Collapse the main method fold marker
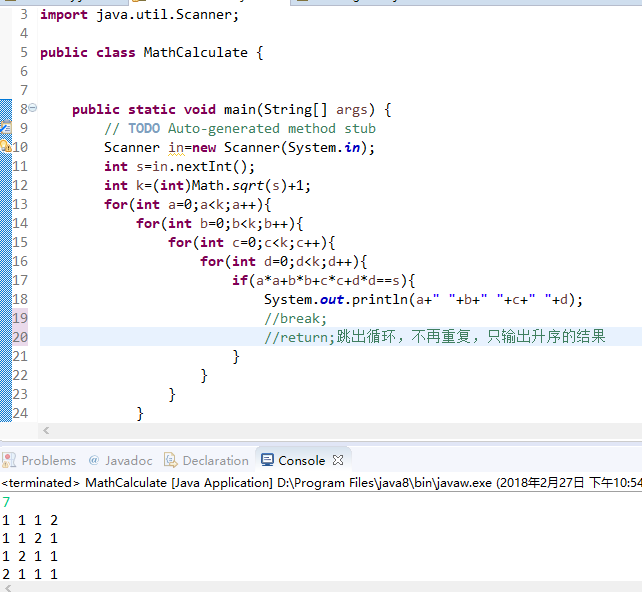The height and width of the screenshot is (592, 642). pos(33,108)
